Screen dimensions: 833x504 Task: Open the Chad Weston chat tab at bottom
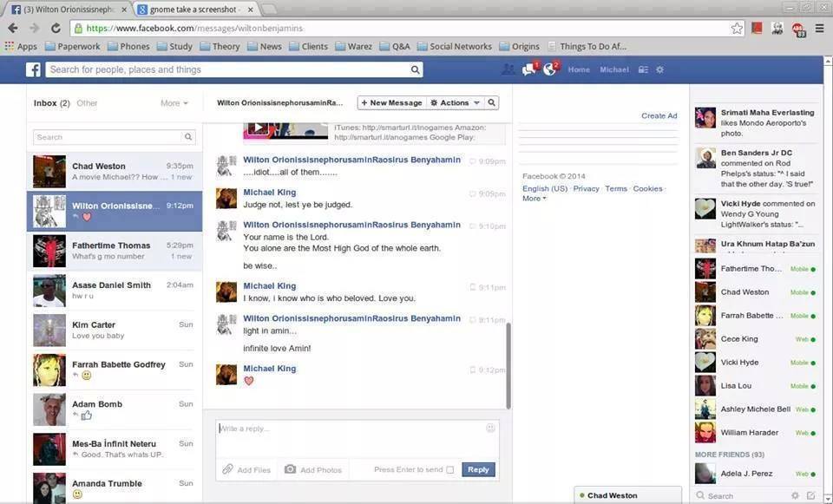click(x=628, y=495)
